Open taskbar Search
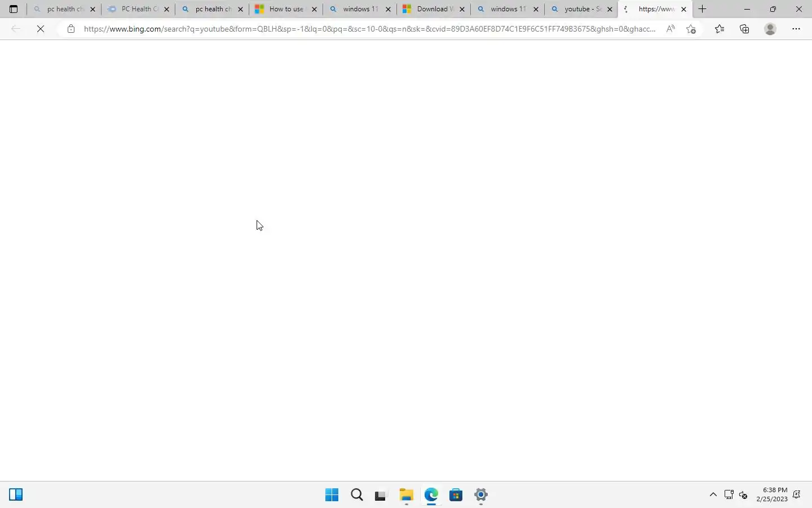 pos(357,495)
